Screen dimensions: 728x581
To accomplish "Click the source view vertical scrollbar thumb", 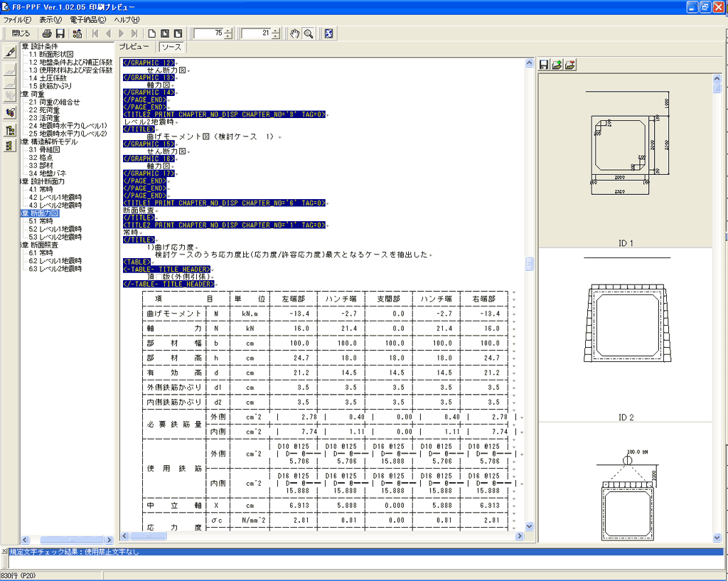I will click(x=529, y=264).
